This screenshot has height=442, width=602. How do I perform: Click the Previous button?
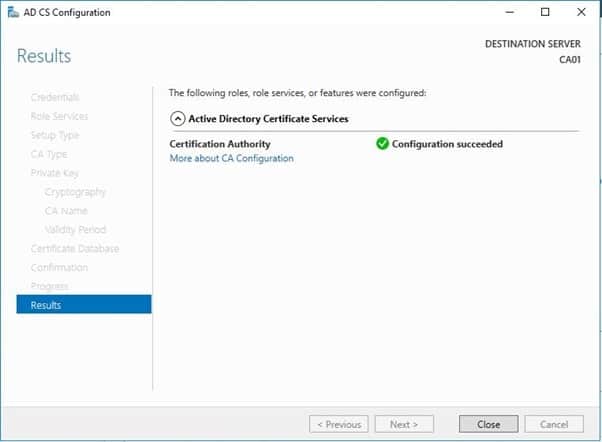pyautogui.click(x=339, y=424)
